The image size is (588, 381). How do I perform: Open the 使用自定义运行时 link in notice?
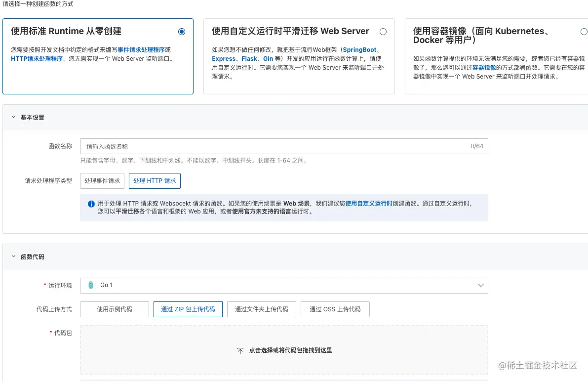[x=369, y=204]
